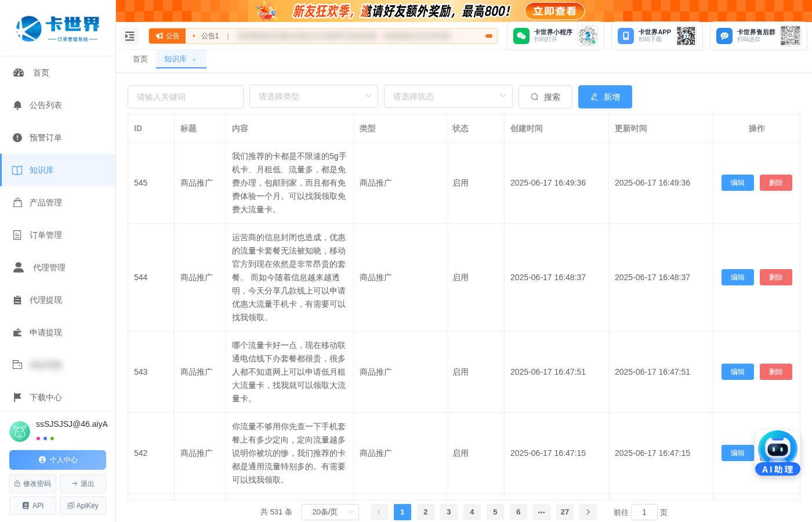Go to page 6 in pagination
The image size is (812, 522).
(519, 512)
